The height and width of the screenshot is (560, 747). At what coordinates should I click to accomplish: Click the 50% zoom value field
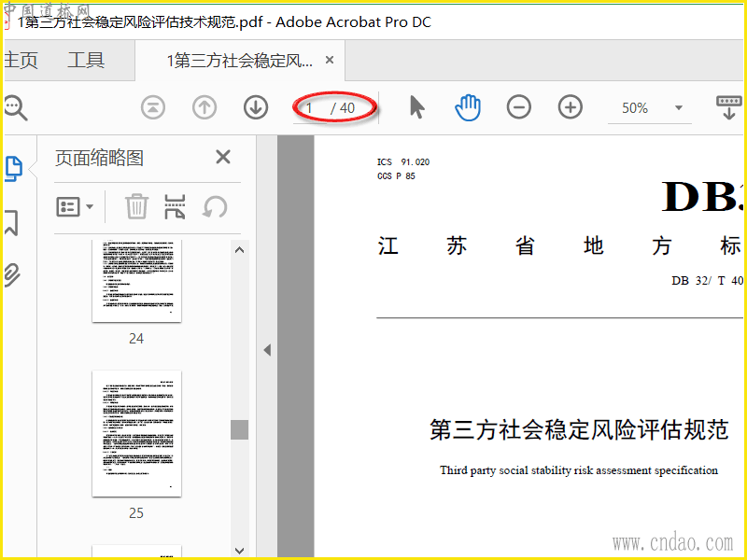coord(635,108)
